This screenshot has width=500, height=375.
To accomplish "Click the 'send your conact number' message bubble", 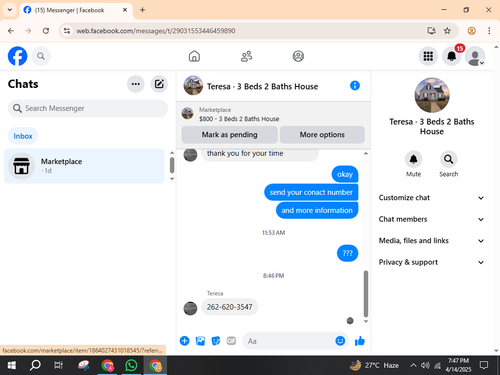I will click(x=311, y=192).
